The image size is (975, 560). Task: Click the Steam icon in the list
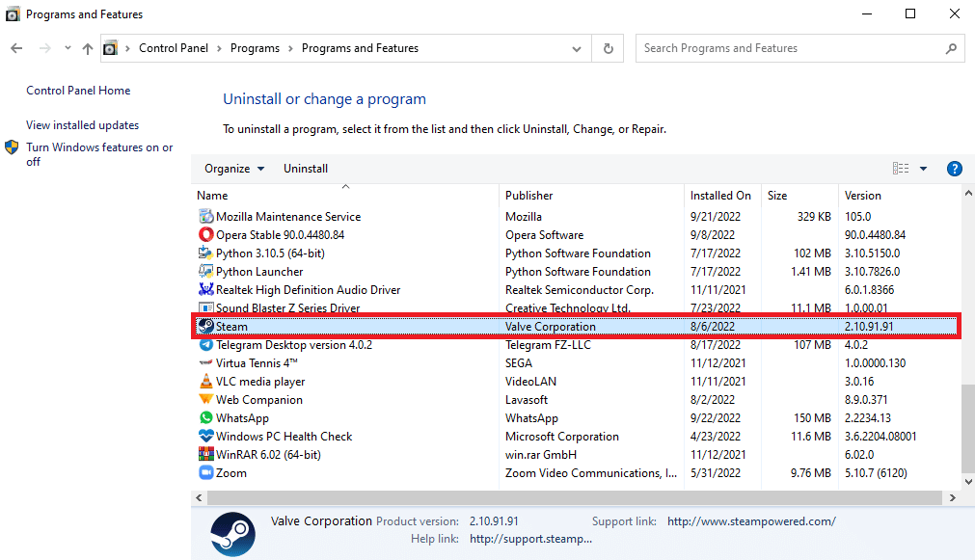[x=205, y=327]
